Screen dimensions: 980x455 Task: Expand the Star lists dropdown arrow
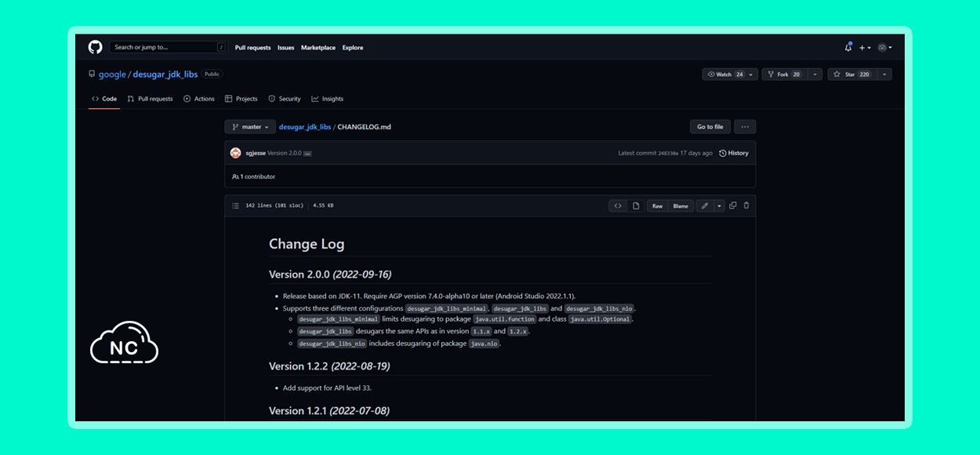coord(884,75)
